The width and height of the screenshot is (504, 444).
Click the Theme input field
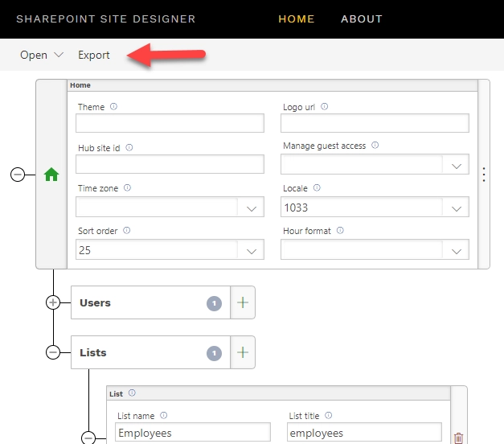tap(170, 123)
